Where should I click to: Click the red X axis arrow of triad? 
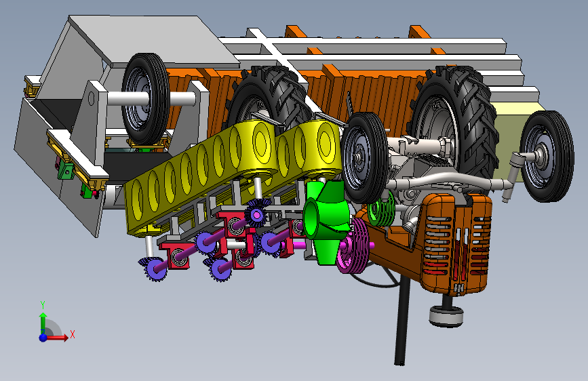(x=58, y=338)
